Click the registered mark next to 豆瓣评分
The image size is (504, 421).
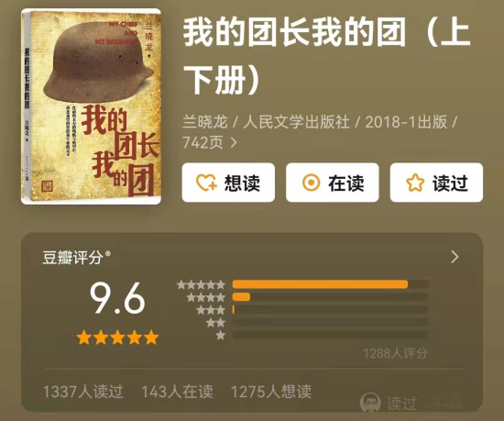coord(108,254)
